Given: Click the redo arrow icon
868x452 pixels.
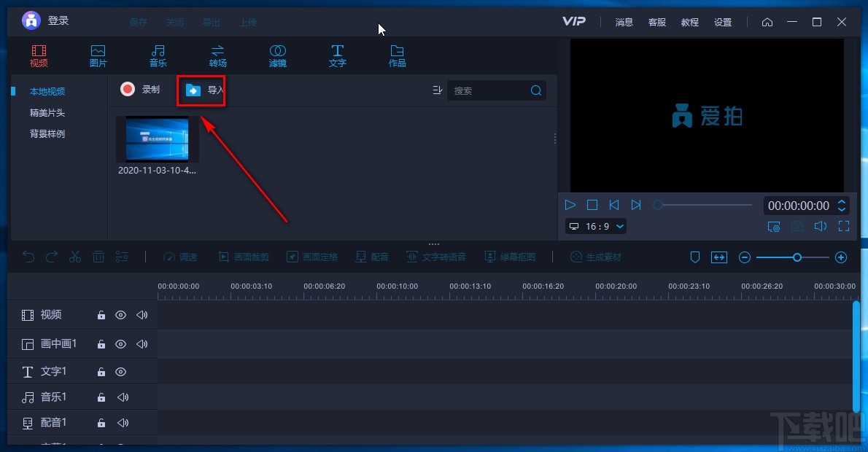Looking at the screenshot, I should (x=52, y=257).
